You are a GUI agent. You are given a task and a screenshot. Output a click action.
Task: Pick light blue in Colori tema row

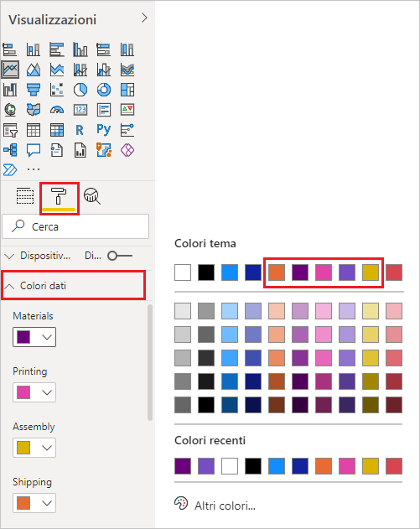pyautogui.click(x=230, y=272)
